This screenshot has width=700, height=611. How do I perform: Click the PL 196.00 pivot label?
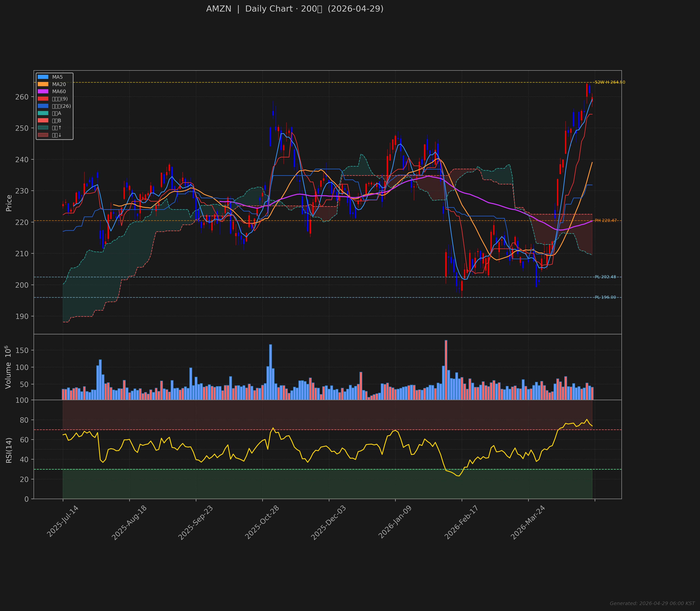(606, 297)
